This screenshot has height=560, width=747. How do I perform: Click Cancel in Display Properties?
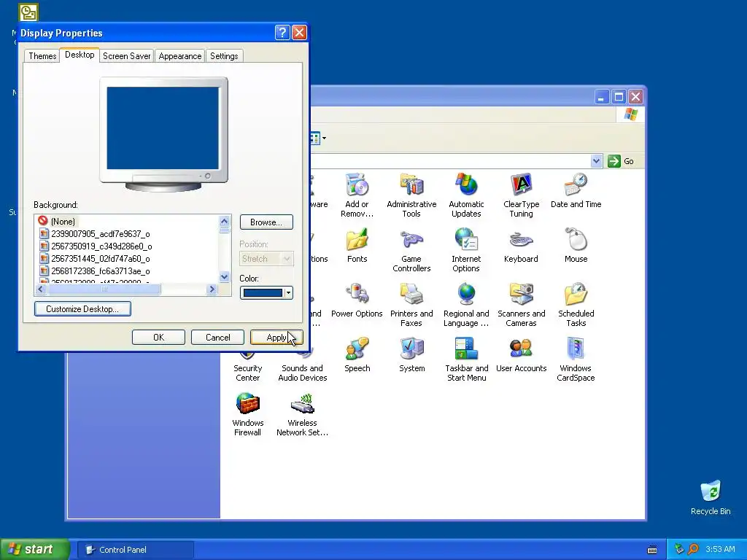click(x=217, y=338)
